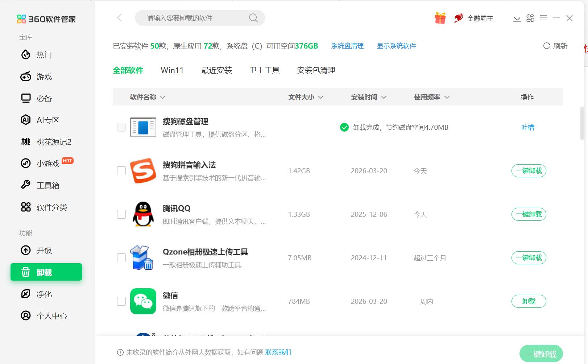Viewport: 588px width, 364px height.
Task: Click the 784MB file size value
Action: click(x=299, y=301)
